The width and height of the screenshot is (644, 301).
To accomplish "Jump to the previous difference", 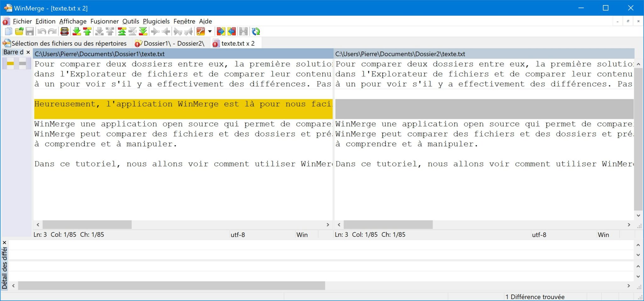I will [87, 31].
